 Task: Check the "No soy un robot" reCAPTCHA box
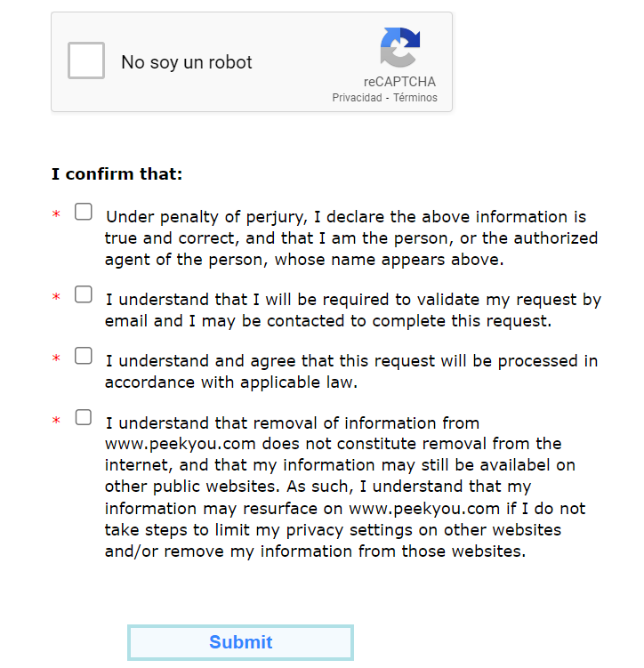tap(86, 61)
